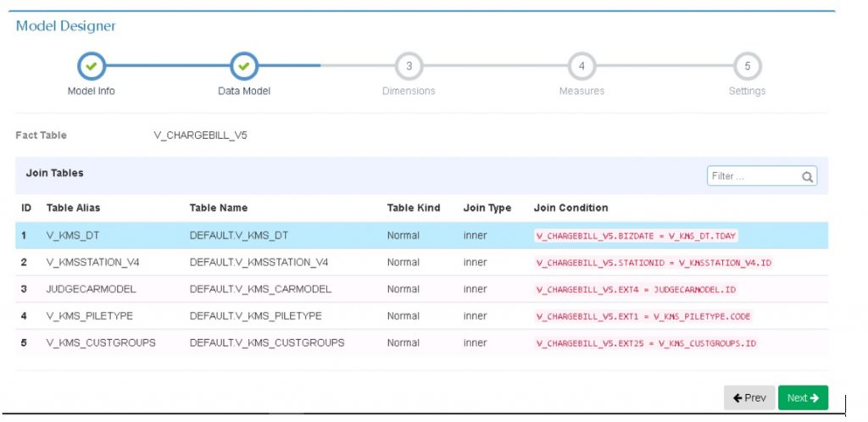Click the magnifier icon in Filter box
This screenshot has width=868, height=422.
pos(807,177)
